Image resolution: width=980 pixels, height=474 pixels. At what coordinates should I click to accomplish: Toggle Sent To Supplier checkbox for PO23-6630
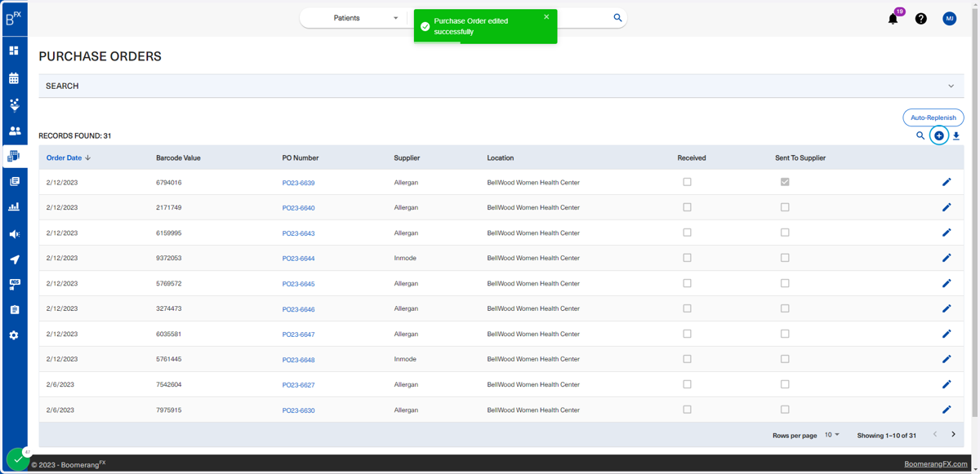pos(785,410)
